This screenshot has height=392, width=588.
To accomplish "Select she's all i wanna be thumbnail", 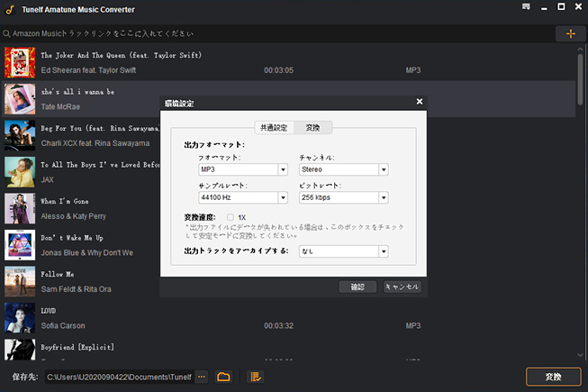I will (20, 98).
